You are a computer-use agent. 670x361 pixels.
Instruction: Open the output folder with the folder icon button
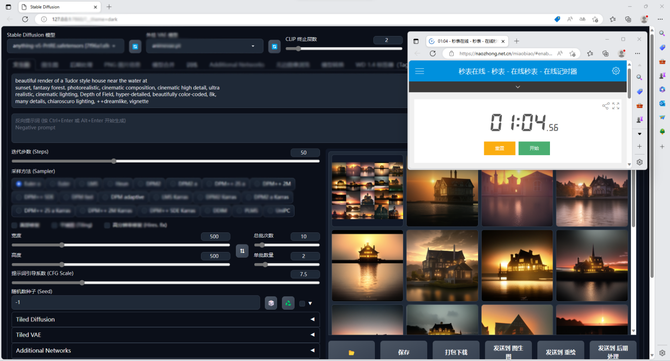coord(351,352)
